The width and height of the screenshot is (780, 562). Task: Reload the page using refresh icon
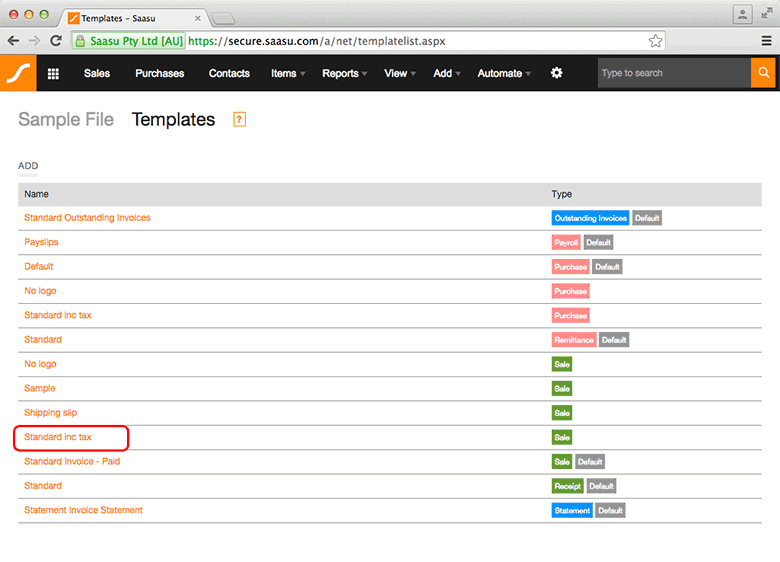[56, 41]
